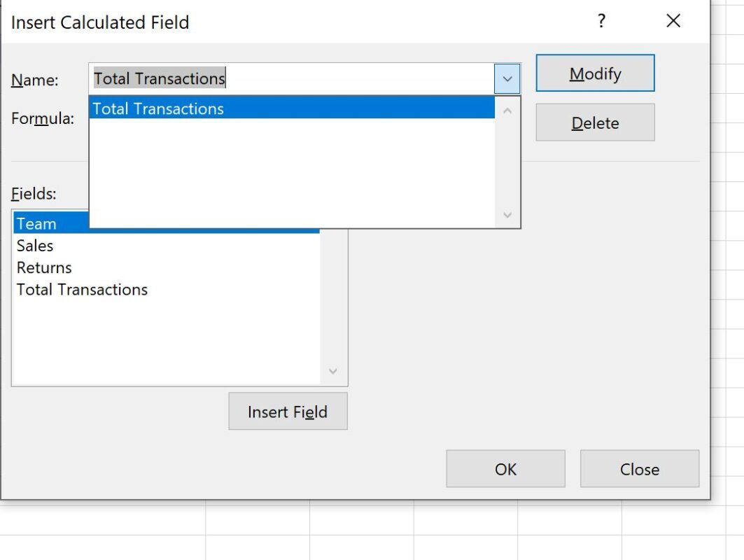Close the Insert Calculated Field dialog

point(673,21)
